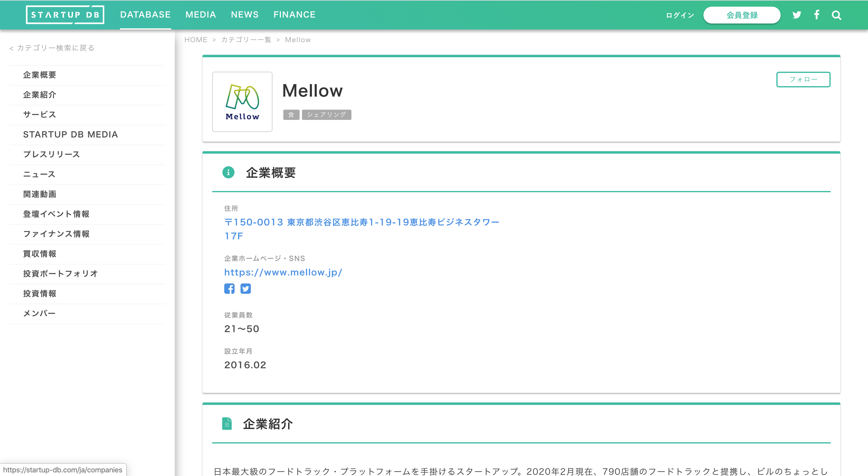Switch to the MEDIA section
Screen dimensions: 868x476
pyautogui.click(x=200, y=14)
